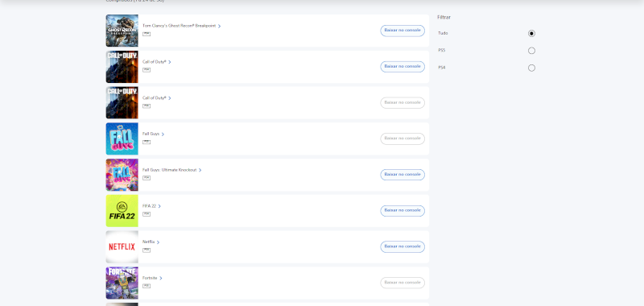Viewport: 644px width, 306px height.
Task: Open the Fortnite cover thumbnail
Action: 122,283
